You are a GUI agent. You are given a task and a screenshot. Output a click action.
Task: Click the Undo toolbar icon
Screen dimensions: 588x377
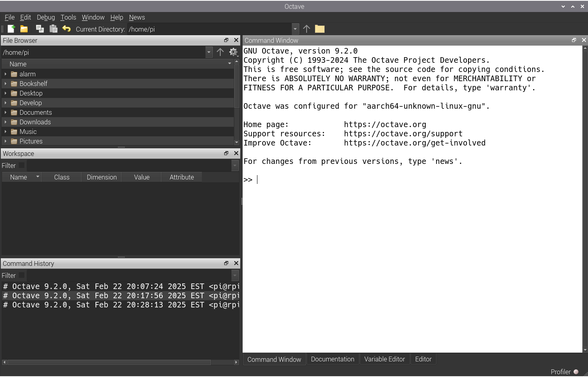(x=66, y=29)
